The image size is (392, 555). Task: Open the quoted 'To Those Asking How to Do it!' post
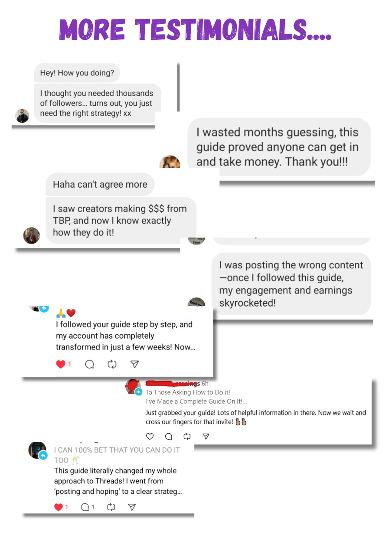[x=188, y=392]
